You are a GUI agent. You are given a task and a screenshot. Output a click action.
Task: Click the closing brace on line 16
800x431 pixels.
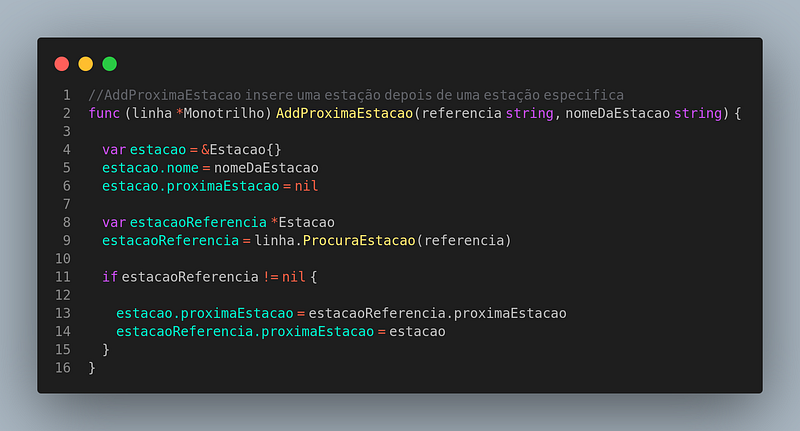[x=92, y=368]
